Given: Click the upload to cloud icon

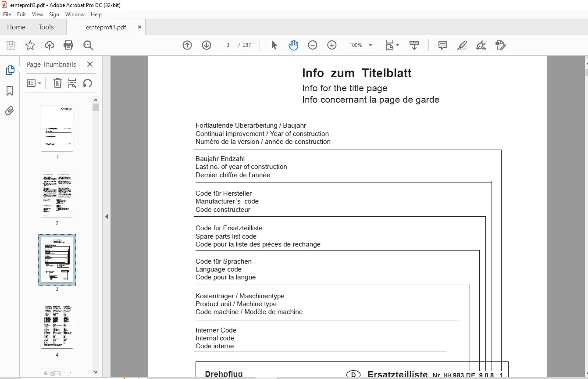Looking at the screenshot, I should [x=50, y=45].
